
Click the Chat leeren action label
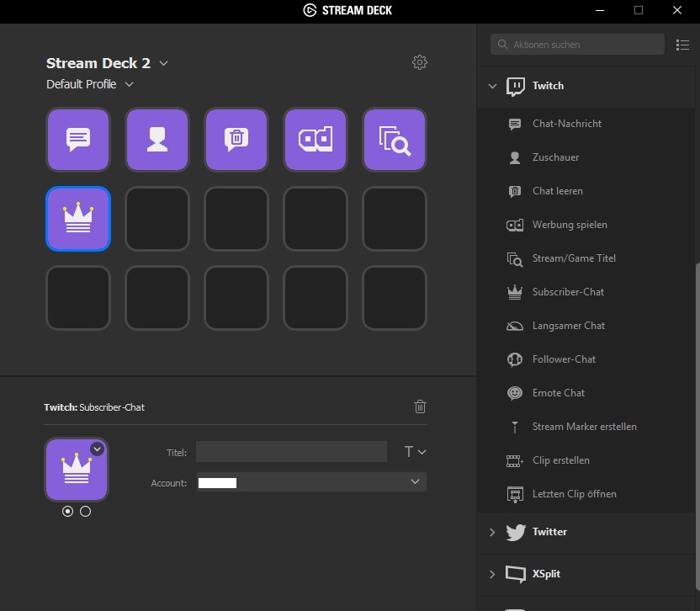coord(558,191)
